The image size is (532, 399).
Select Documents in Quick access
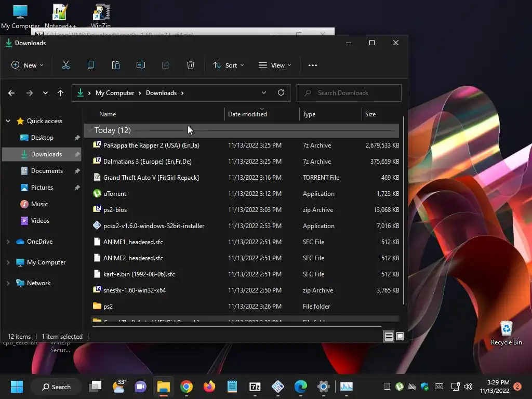[42, 170]
